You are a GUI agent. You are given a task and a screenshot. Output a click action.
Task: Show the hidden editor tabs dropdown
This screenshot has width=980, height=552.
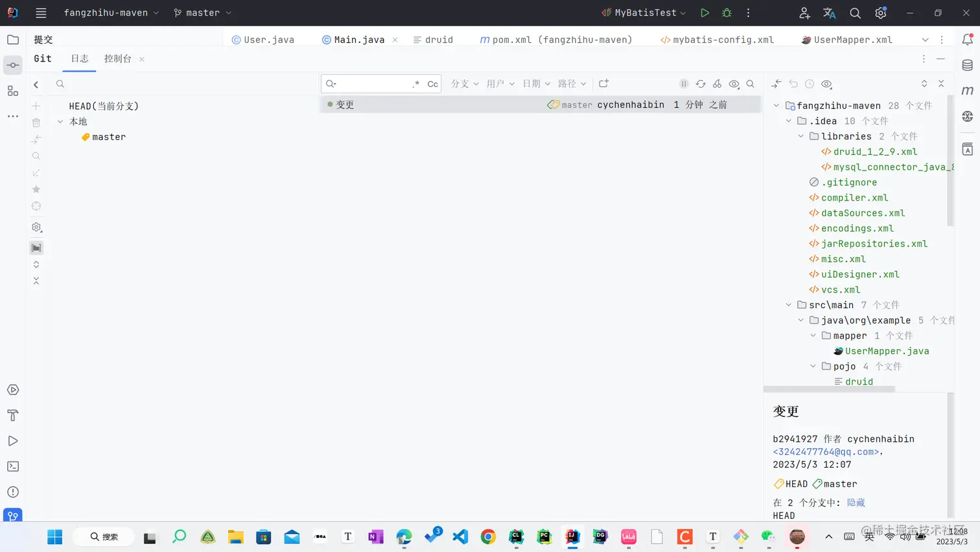[925, 40]
